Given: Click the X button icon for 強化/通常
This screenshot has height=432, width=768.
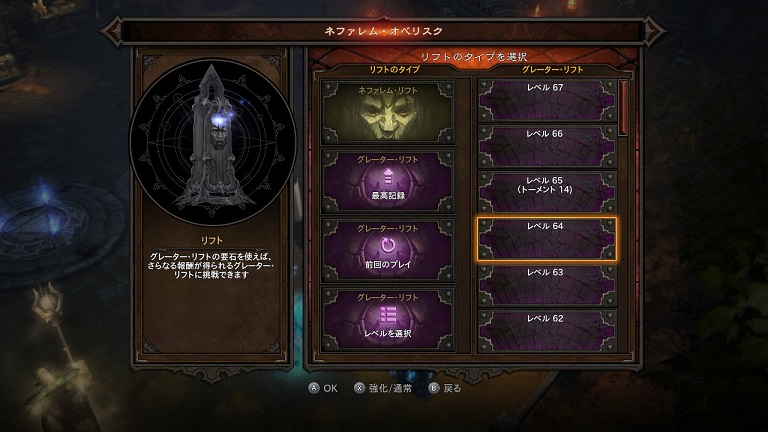Looking at the screenshot, I should (x=360, y=388).
